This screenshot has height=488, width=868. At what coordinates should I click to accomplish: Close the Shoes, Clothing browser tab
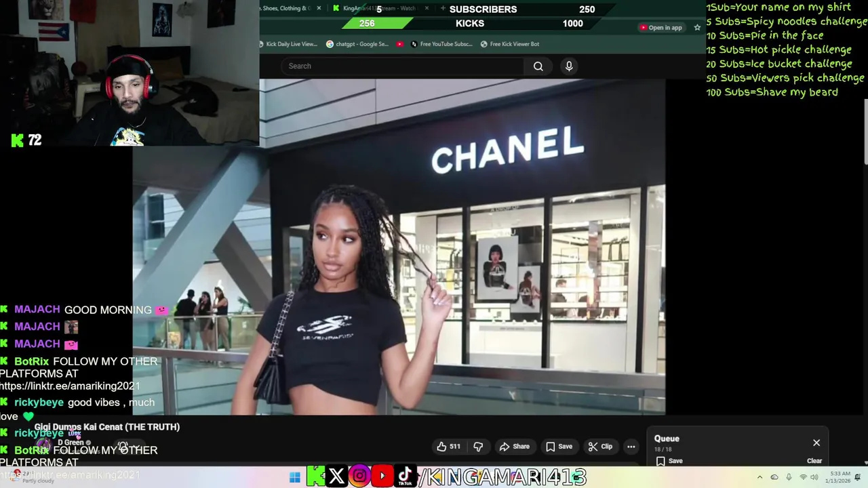(318, 8)
